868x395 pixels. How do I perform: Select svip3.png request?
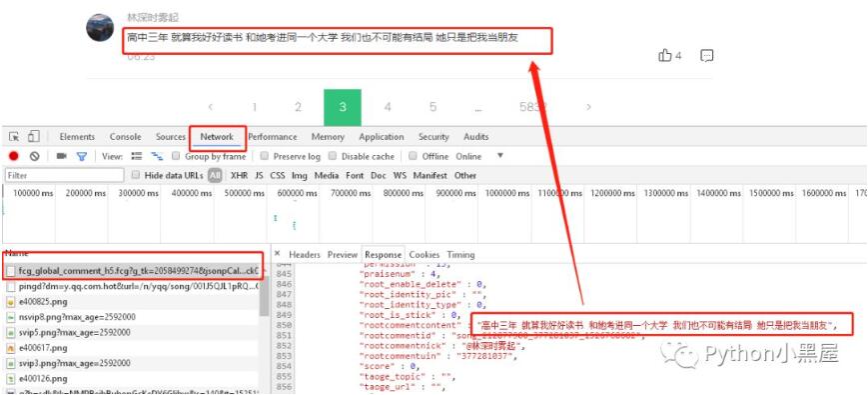[132, 363]
